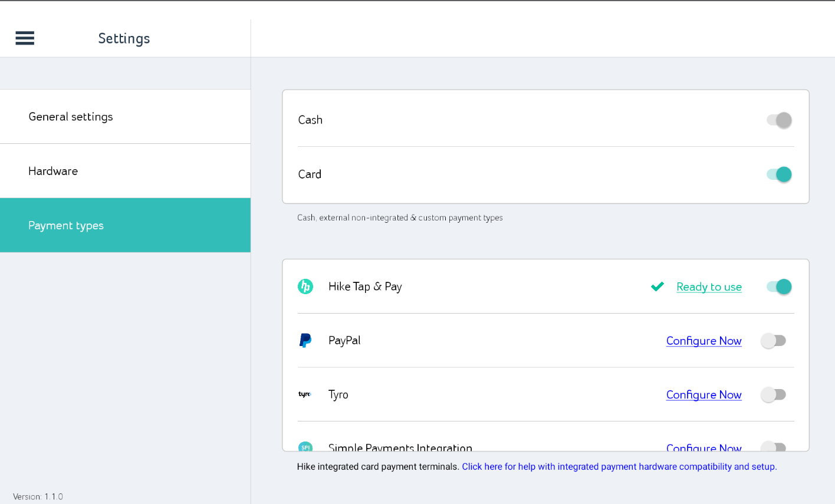
Task: Enable the PayPal payment toggle
Action: (773, 341)
